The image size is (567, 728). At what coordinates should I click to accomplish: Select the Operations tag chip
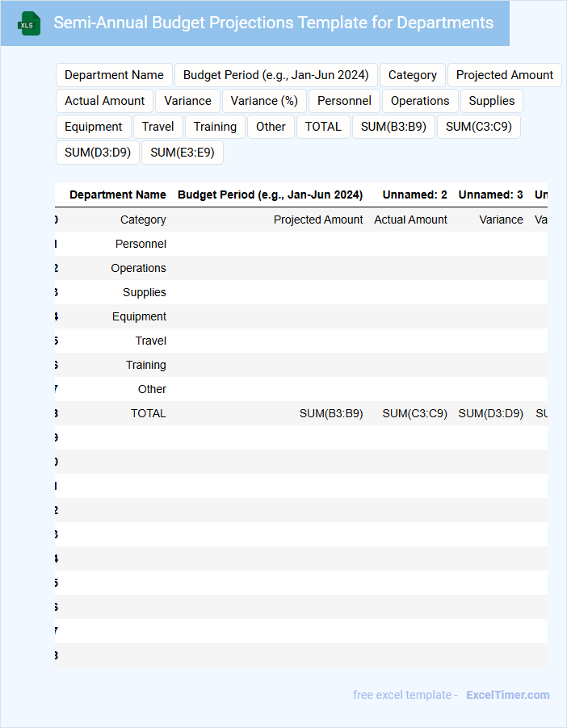click(420, 101)
